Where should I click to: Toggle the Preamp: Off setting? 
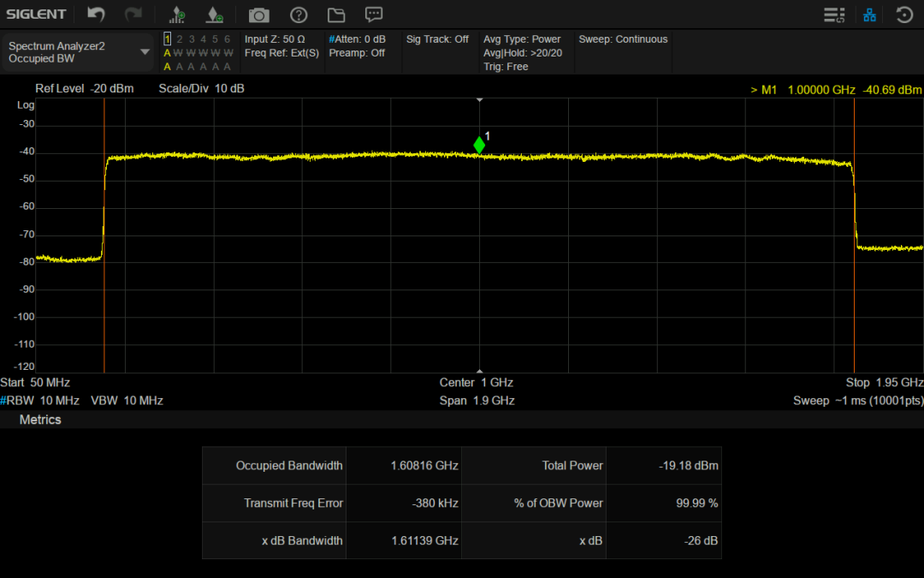[x=357, y=53]
